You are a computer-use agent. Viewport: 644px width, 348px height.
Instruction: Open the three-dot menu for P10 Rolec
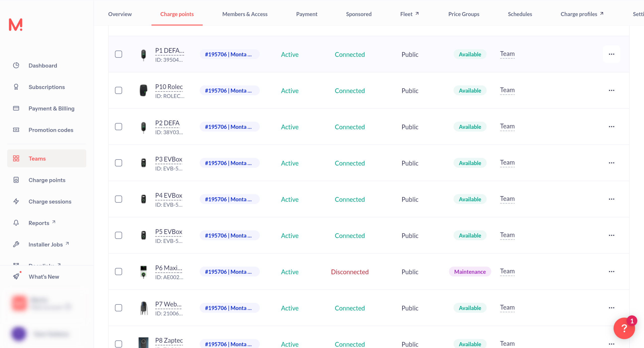[612, 91]
